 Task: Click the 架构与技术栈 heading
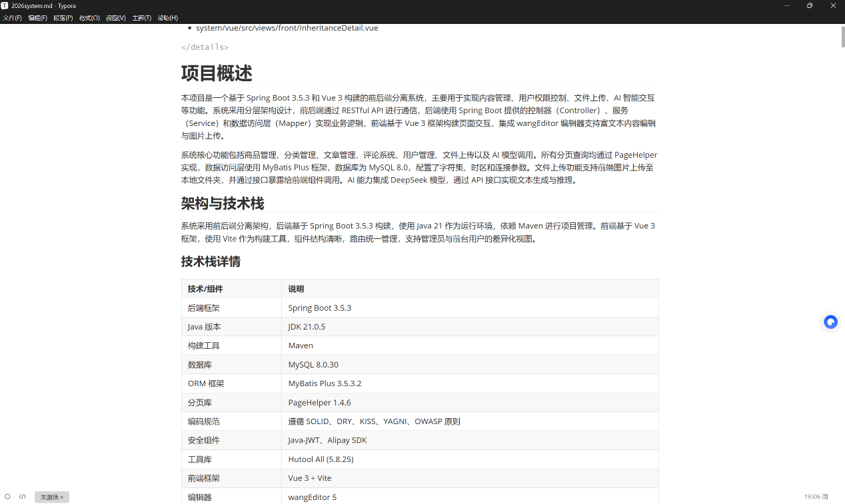click(223, 203)
